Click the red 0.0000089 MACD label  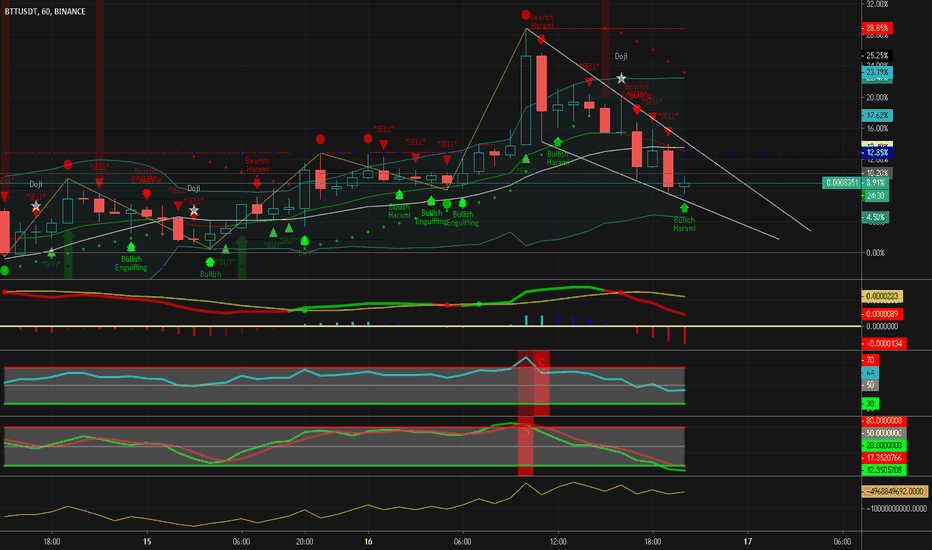[x=882, y=313]
